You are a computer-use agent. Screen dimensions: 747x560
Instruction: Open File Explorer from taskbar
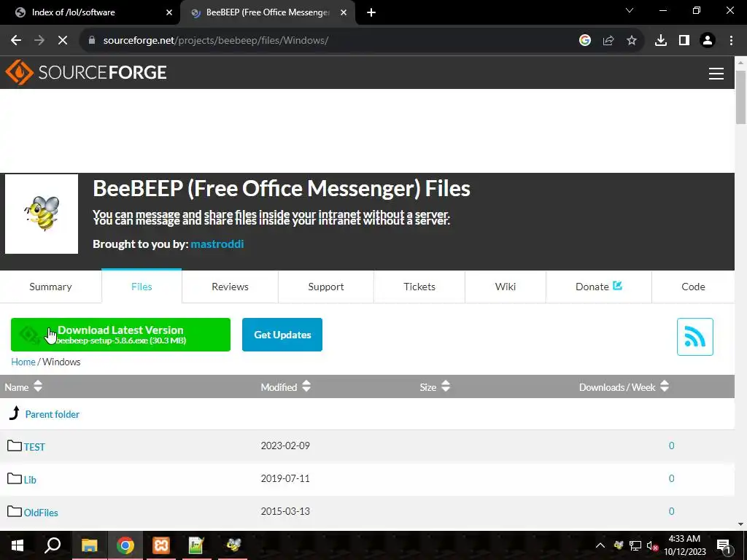(89, 545)
